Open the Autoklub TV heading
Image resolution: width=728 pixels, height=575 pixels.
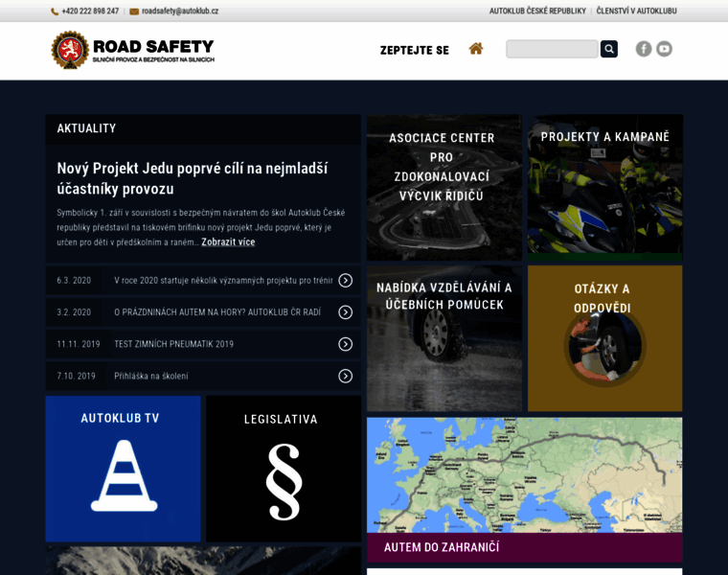pyautogui.click(x=120, y=419)
